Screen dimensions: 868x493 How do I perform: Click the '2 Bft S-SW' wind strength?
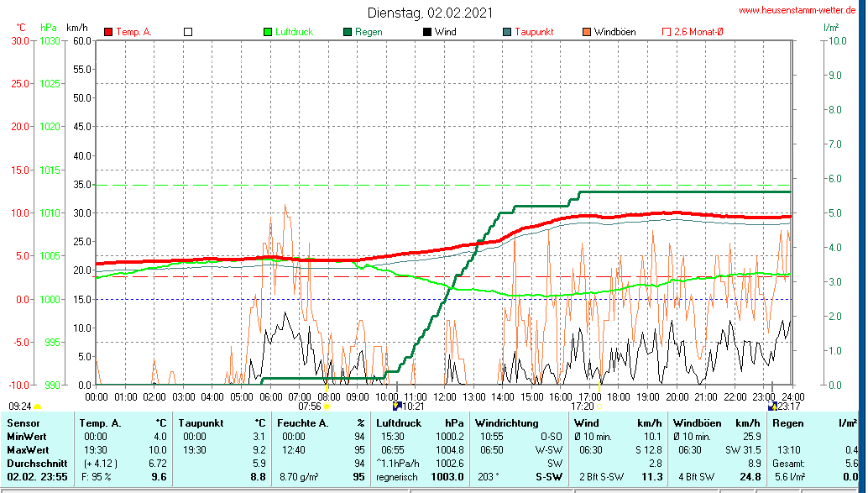point(602,476)
